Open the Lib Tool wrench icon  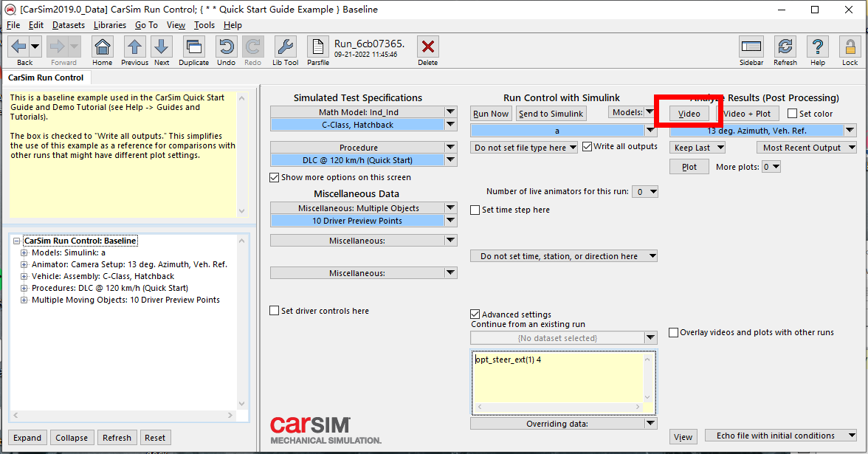tap(285, 47)
